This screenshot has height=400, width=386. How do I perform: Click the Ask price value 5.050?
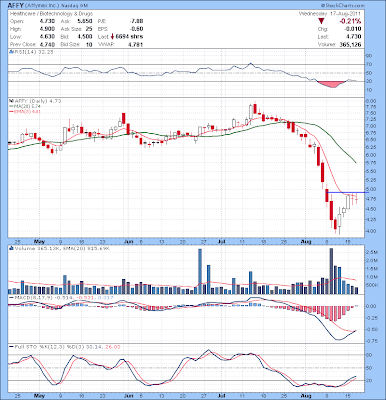click(84, 21)
